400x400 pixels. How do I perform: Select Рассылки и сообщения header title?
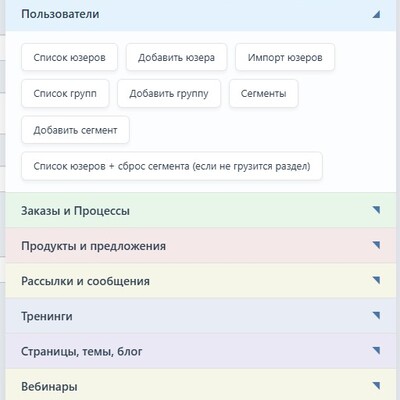point(85,281)
